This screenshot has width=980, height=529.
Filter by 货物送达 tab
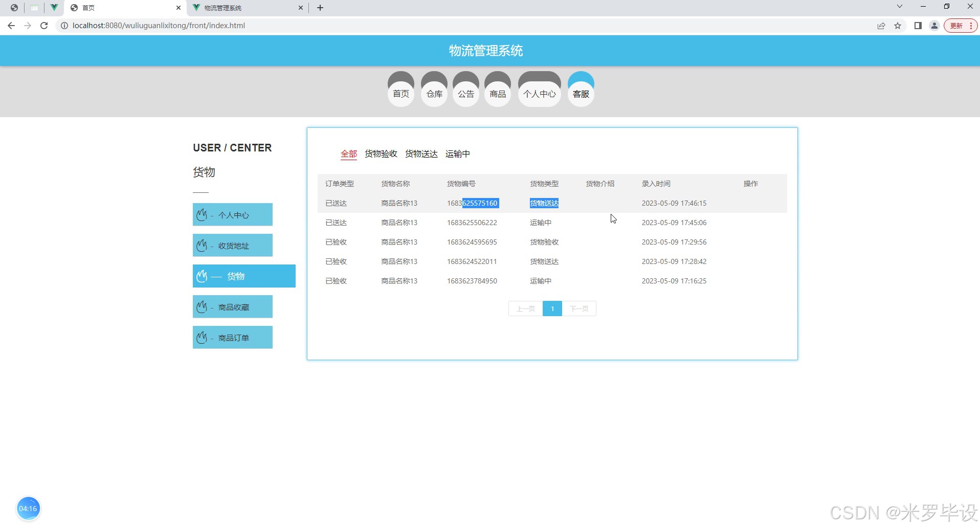coord(421,154)
